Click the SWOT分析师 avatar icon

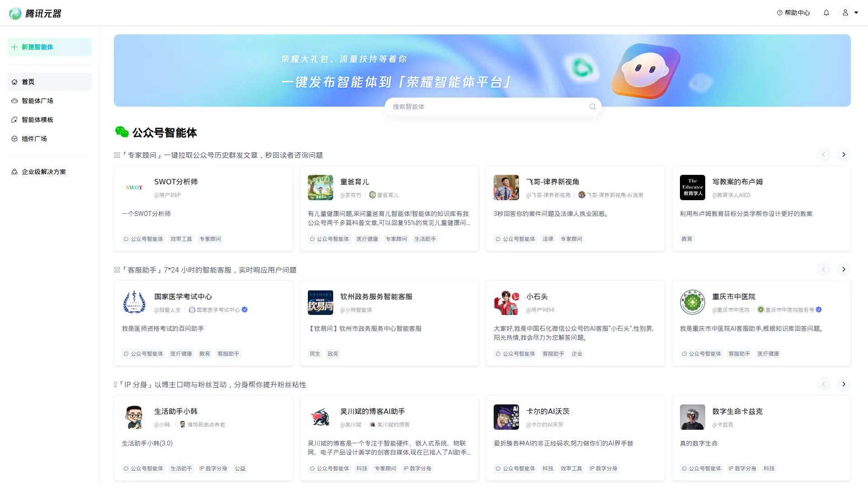(134, 188)
